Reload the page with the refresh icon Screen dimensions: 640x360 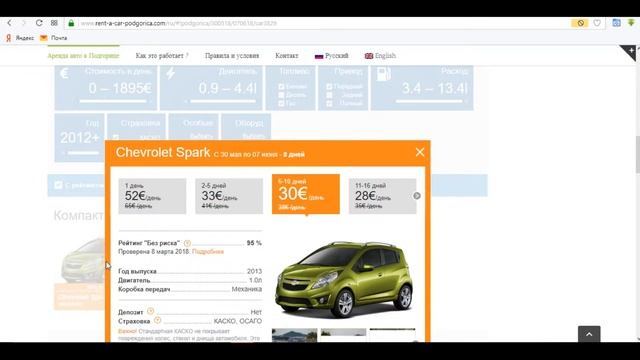point(39,23)
